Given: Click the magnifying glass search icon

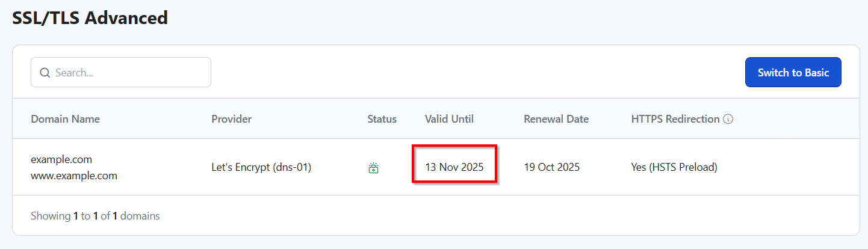Looking at the screenshot, I should pos(45,73).
